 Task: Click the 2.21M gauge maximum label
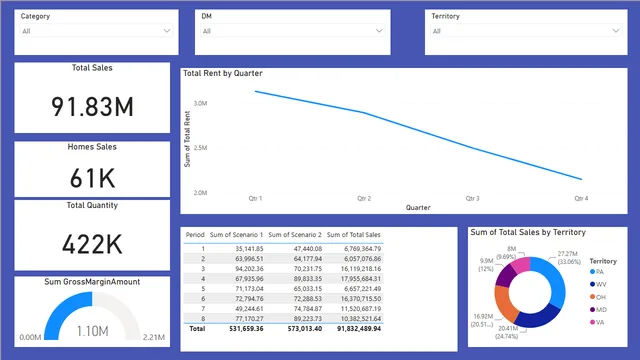click(x=154, y=337)
